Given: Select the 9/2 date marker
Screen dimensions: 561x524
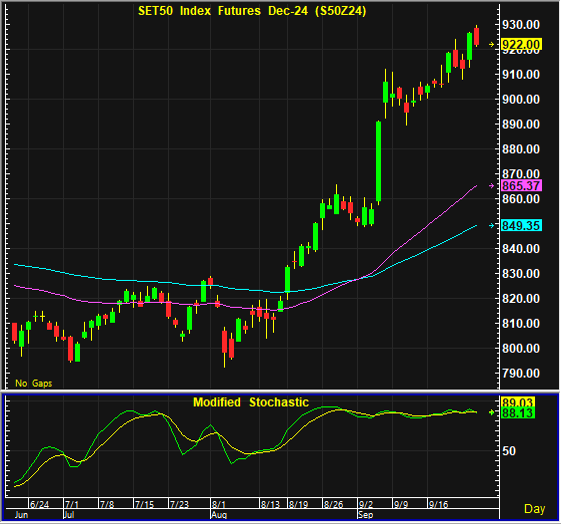Looking at the screenshot, I should [366, 504].
